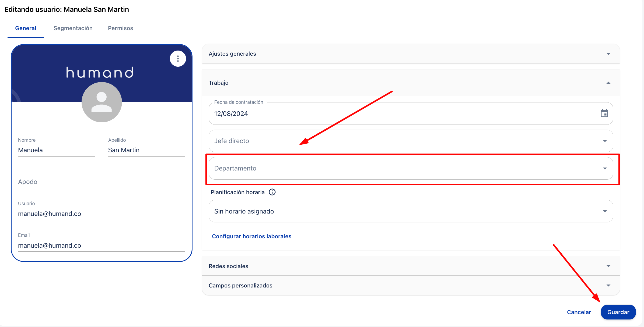The height and width of the screenshot is (327, 644).
Task: Open the Departamento dropdown
Action: click(411, 168)
